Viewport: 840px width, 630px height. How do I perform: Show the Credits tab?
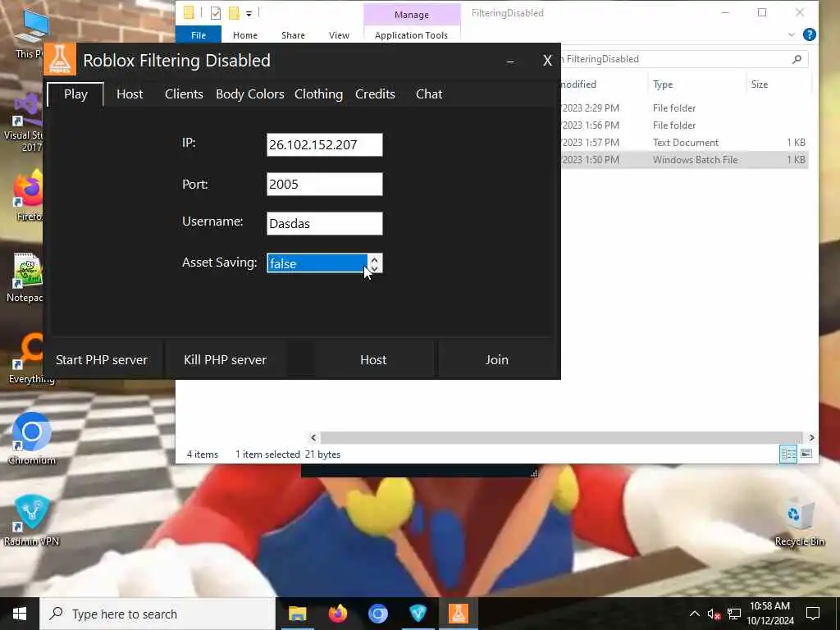(375, 94)
